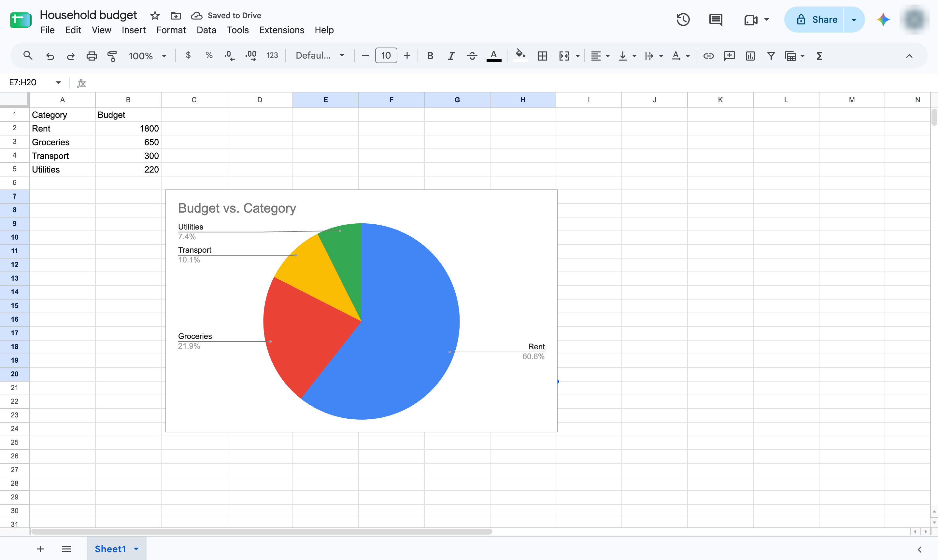Expand the vertical align dropdown
Viewport: 938px width, 560px height.
tap(634, 56)
